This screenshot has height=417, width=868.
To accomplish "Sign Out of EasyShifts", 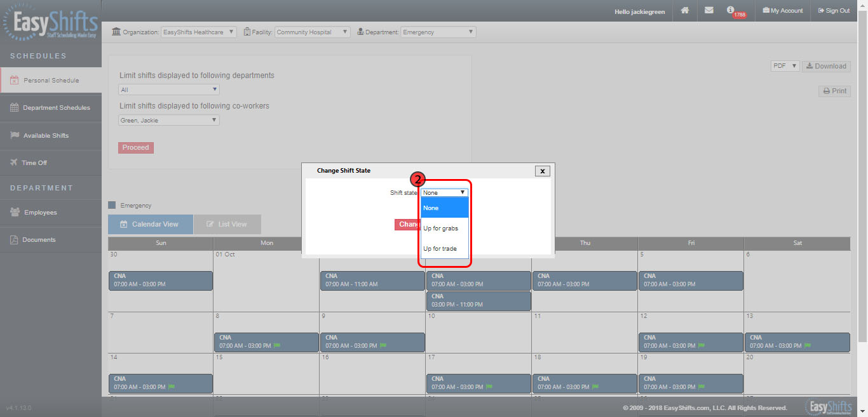I will pyautogui.click(x=834, y=11).
